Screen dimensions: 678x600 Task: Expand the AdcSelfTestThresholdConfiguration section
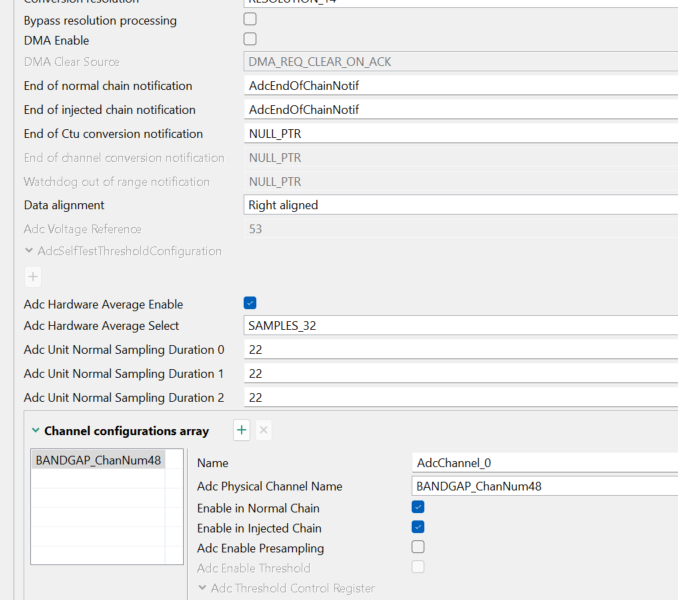coord(29,251)
